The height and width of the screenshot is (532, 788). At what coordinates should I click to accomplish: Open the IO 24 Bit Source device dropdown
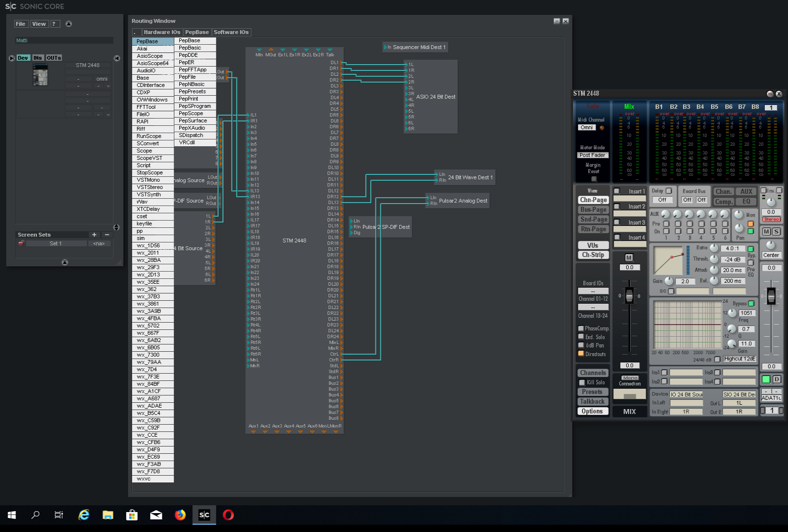686,395
